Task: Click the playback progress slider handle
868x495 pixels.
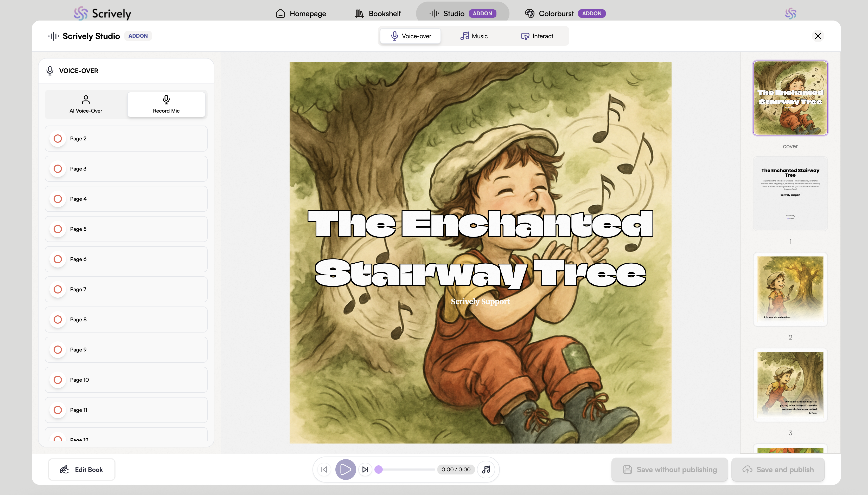Action: click(378, 470)
